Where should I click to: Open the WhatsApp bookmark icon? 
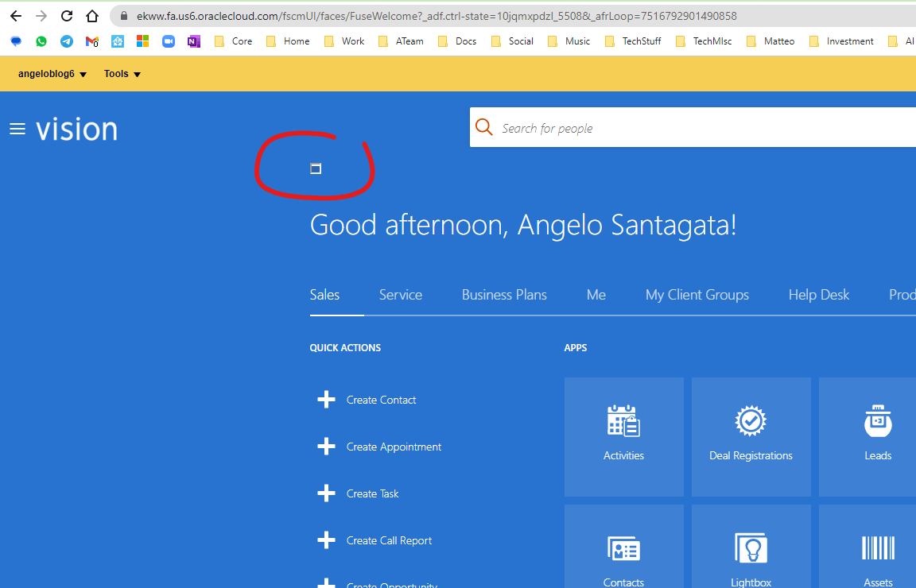click(41, 41)
